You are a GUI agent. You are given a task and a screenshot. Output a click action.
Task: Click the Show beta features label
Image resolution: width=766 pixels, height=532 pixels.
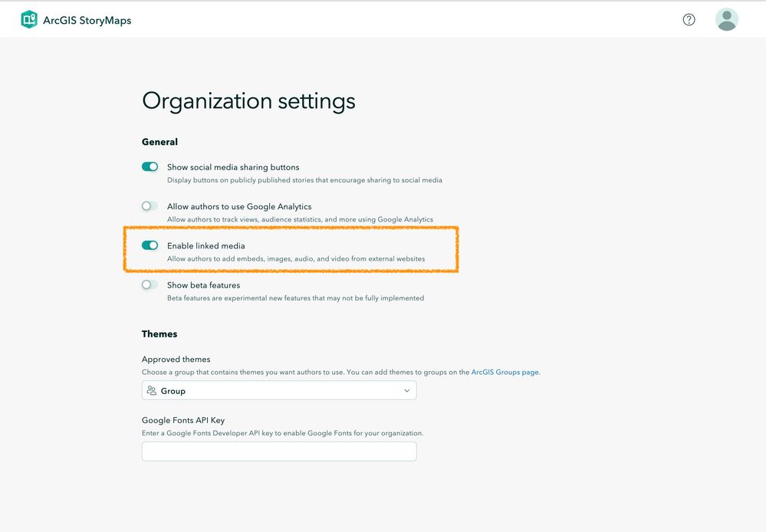tap(203, 285)
